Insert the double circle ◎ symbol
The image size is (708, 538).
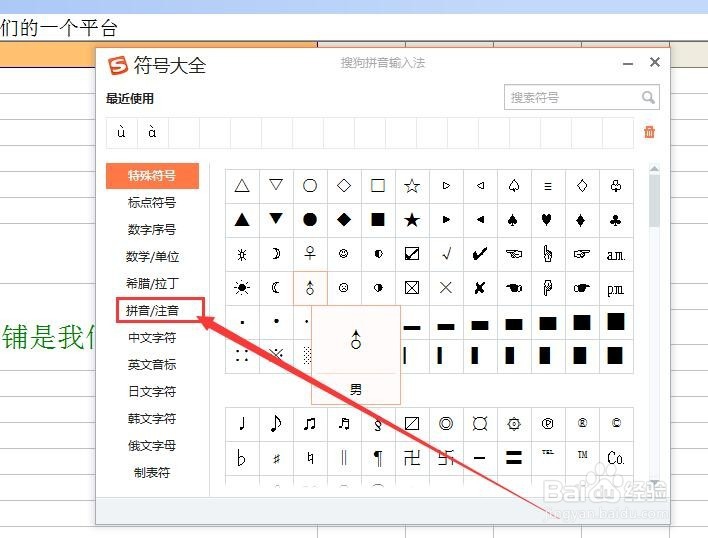[x=446, y=424]
